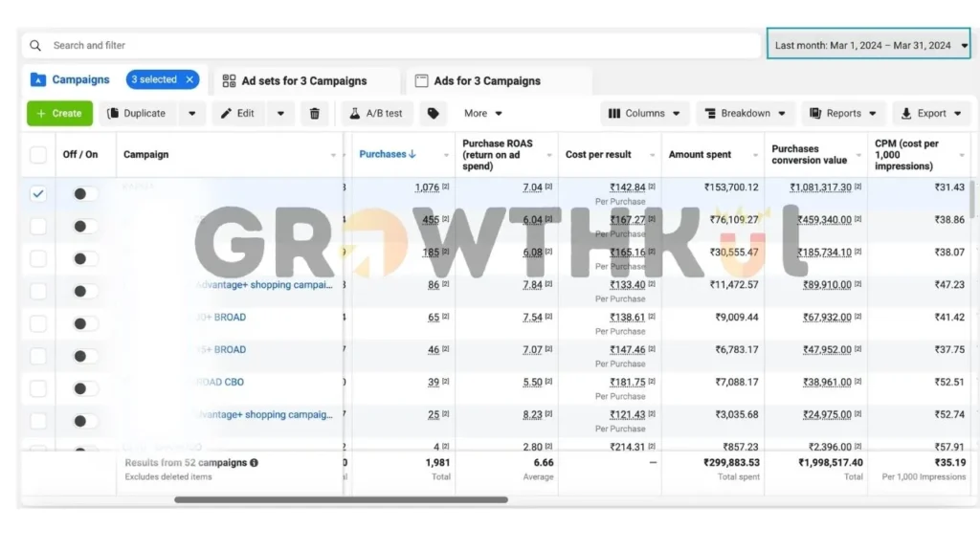Click the info icon beside 52 campaigns

point(254,463)
